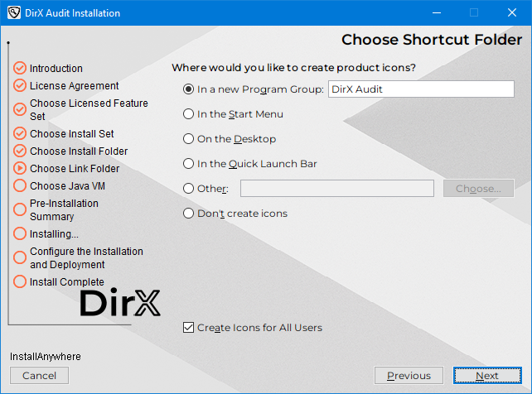This screenshot has height=394, width=532.
Task: Select In the Start Menu option
Action: (189, 114)
